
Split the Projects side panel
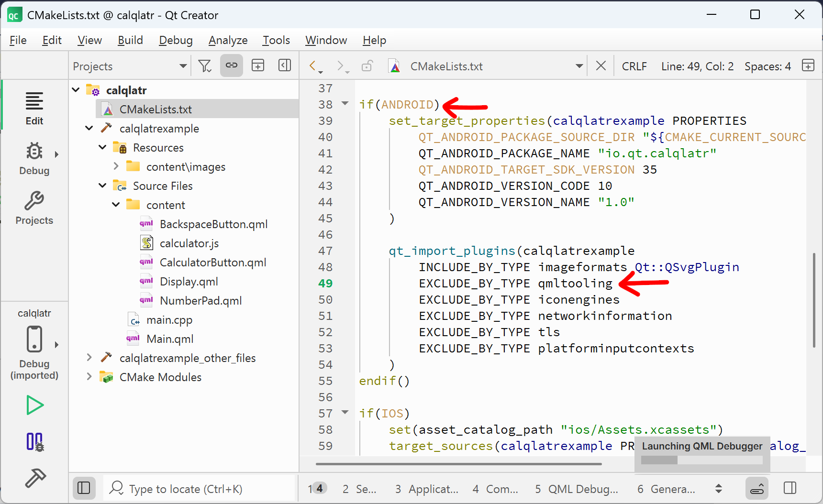pyautogui.click(x=258, y=66)
